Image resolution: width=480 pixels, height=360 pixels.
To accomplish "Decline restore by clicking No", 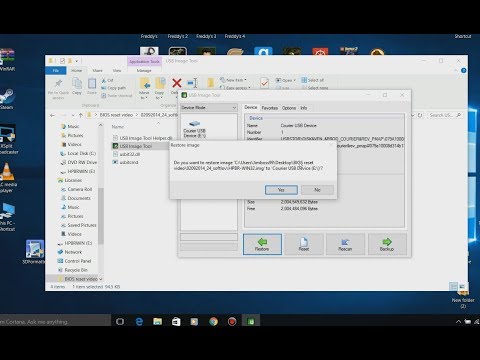I will click(317, 190).
